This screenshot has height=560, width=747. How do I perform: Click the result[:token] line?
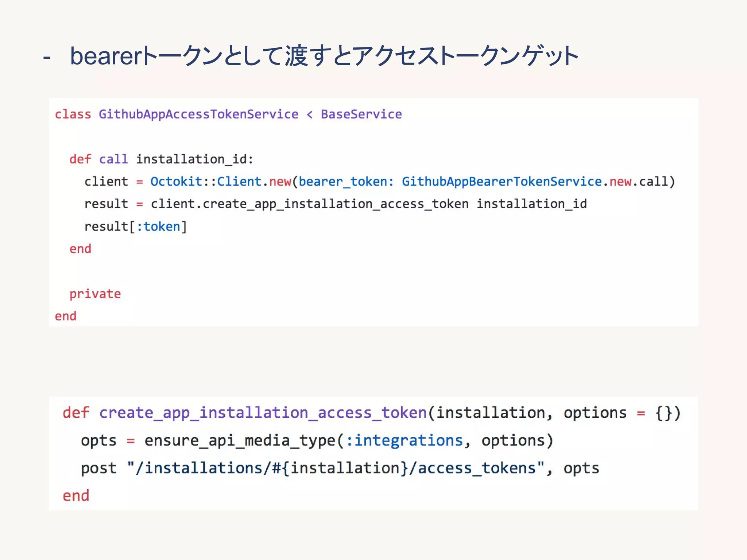135,226
